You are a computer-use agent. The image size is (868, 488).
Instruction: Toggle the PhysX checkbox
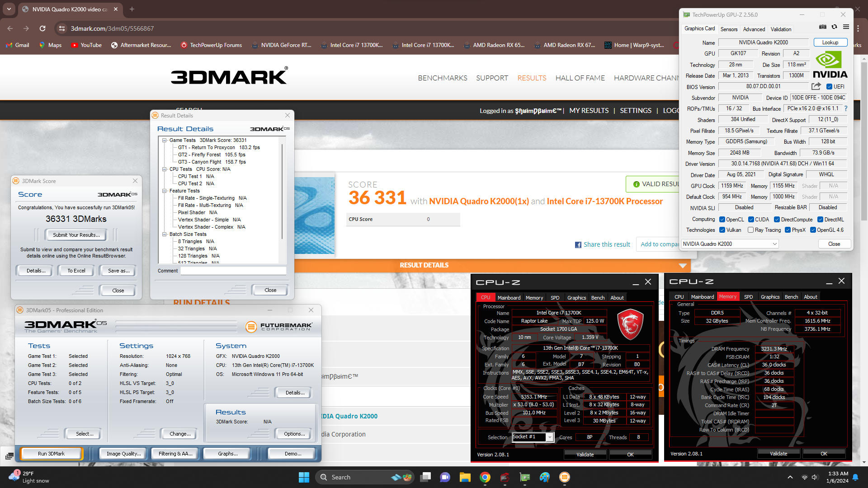(x=788, y=230)
